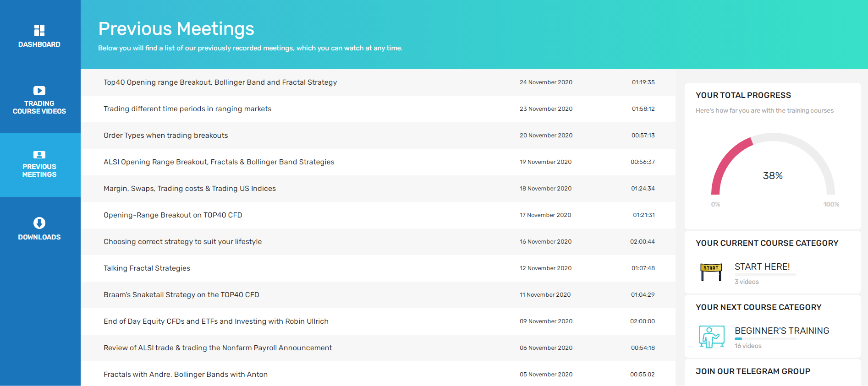The image size is (868, 386).
Task: Open Top40 Opening range Breakout meeting
Action: tap(220, 82)
